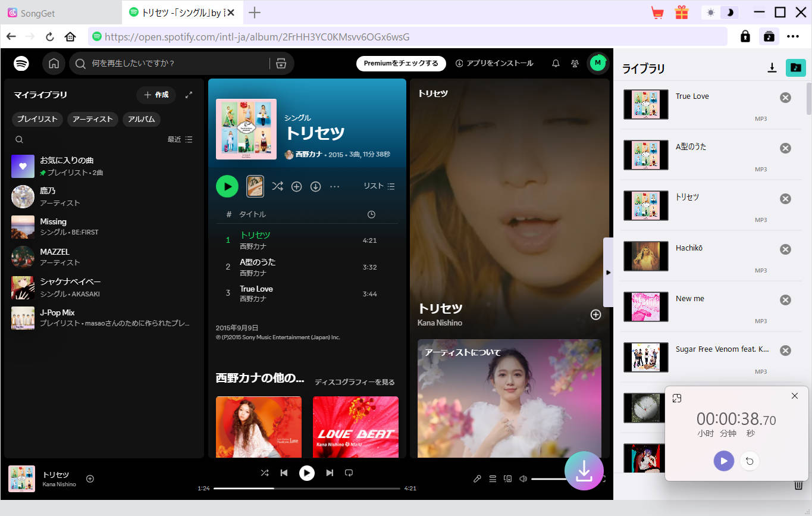Filter library by アーティスト
812x516 pixels.
click(92, 119)
